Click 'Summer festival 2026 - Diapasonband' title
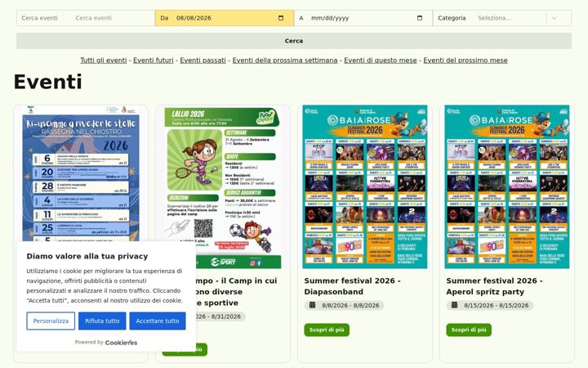The height and width of the screenshot is (368, 588). click(x=352, y=286)
